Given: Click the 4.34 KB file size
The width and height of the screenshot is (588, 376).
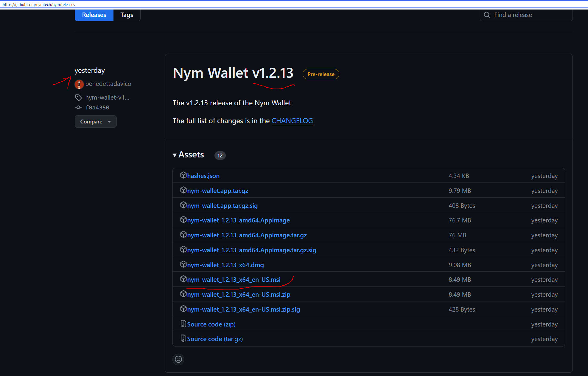Looking at the screenshot, I should [x=459, y=176].
